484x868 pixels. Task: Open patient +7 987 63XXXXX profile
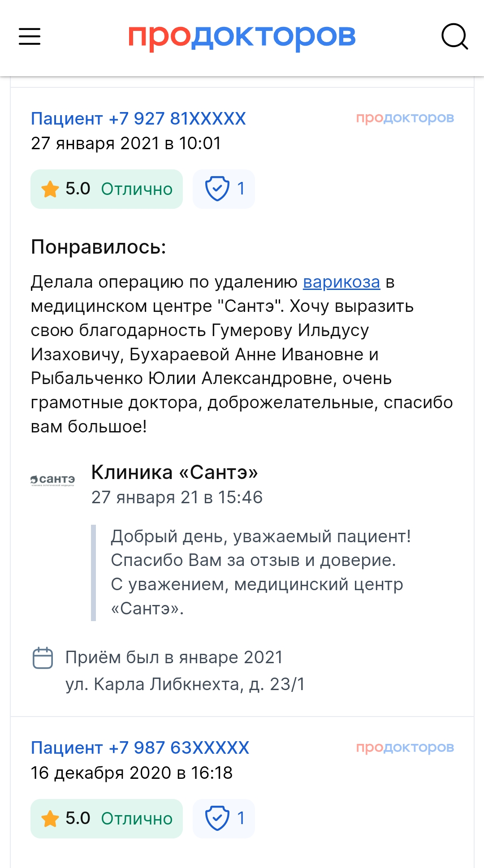(x=140, y=748)
